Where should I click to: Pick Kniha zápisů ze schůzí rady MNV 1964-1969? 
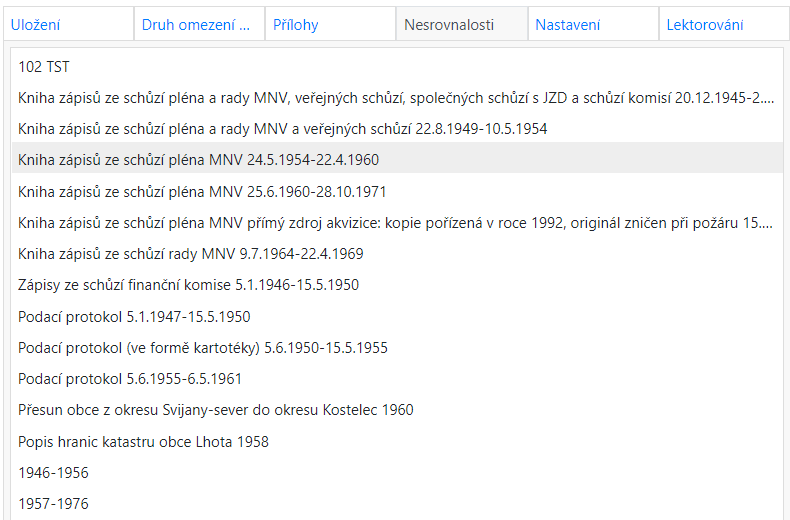[190, 254]
